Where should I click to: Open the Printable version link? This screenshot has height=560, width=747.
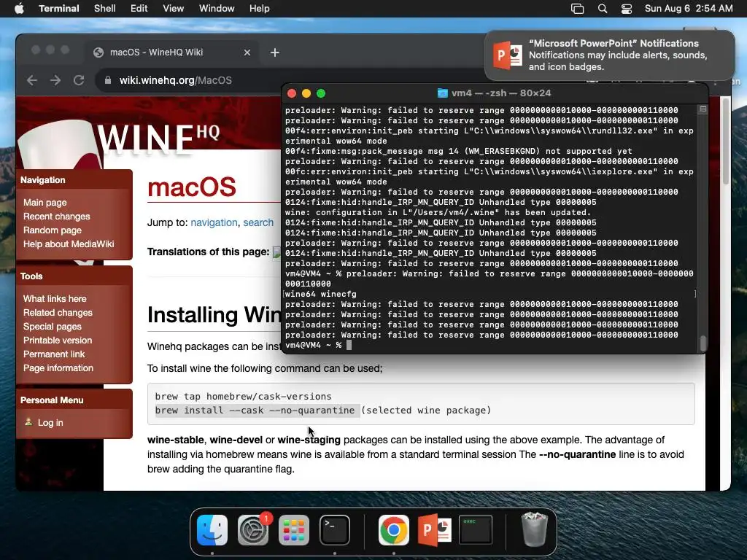pos(58,340)
